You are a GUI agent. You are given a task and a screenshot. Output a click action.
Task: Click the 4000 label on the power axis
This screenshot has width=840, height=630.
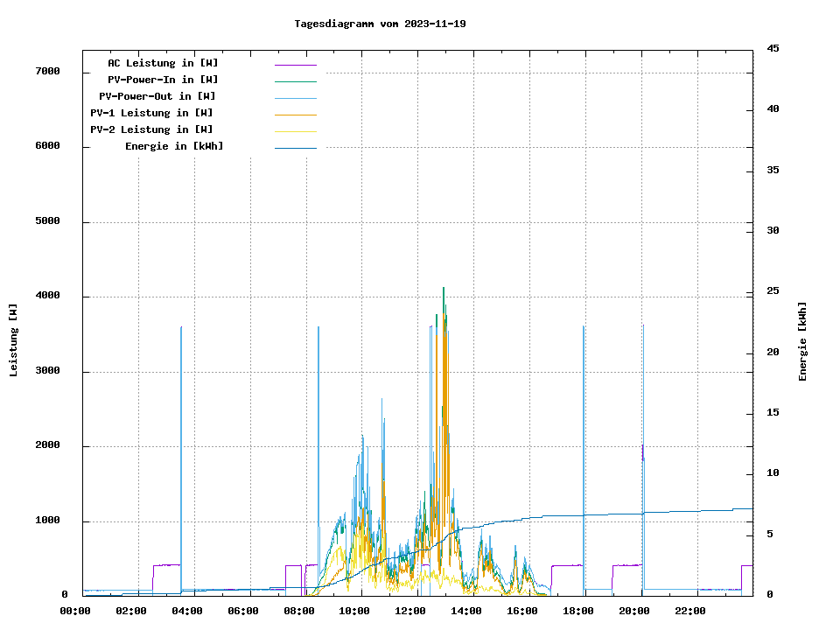(47, 296)
